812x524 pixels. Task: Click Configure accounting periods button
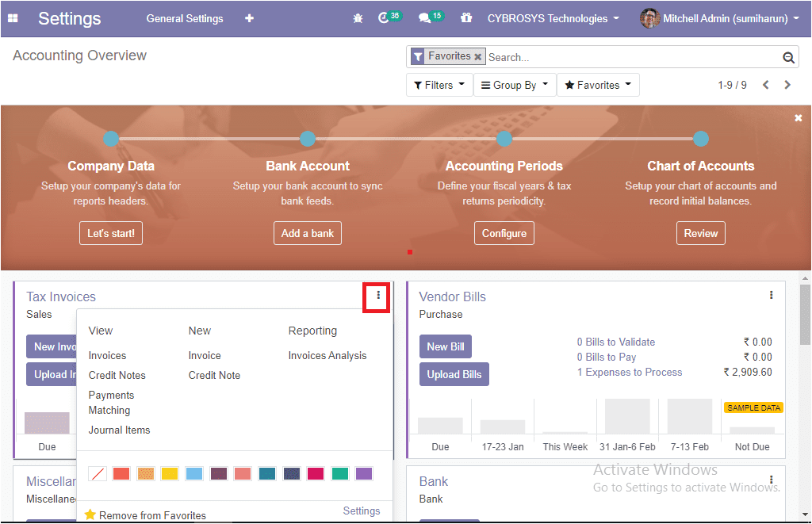[504, 233]
